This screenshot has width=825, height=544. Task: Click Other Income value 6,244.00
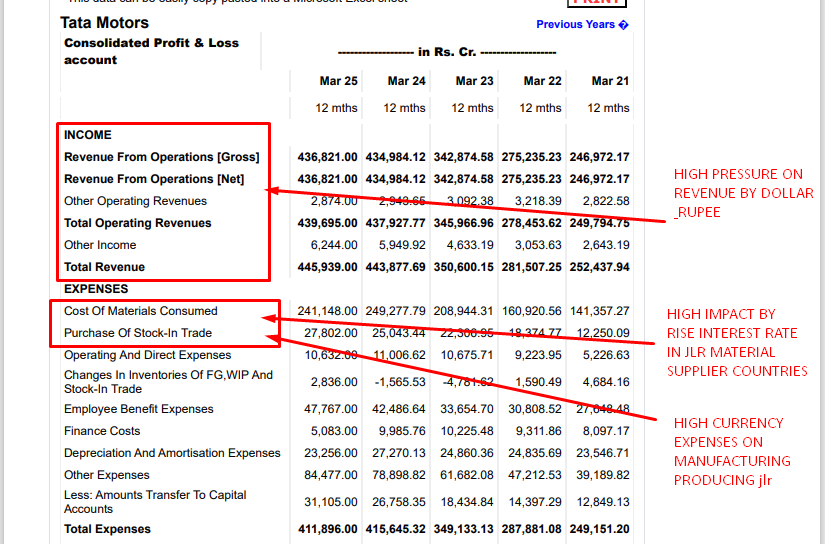[334, 245]
